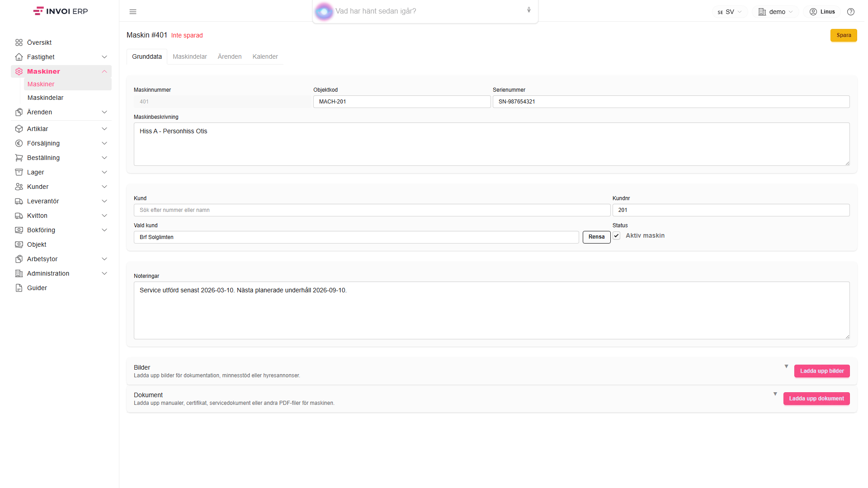The height and width of the screenshot is (488, 868).
Task: Click the Artiklar box icon
Action: pos(19,129)
